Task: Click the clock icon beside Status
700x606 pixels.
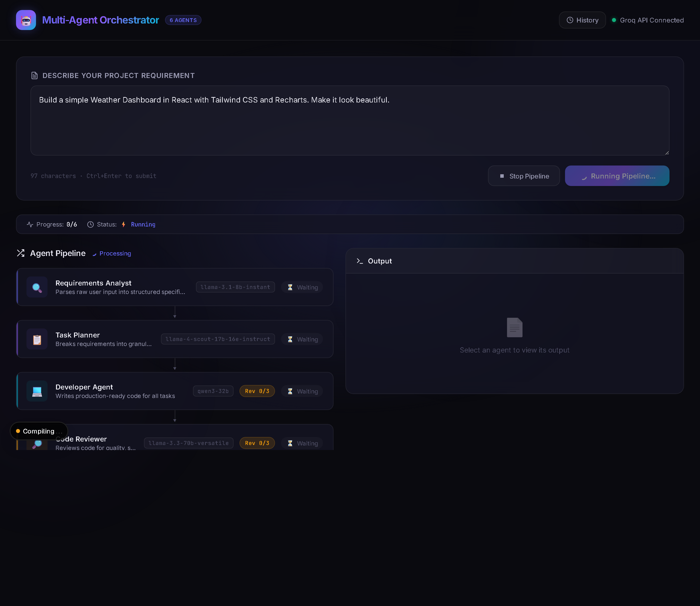Action: (x=90, y=224)
